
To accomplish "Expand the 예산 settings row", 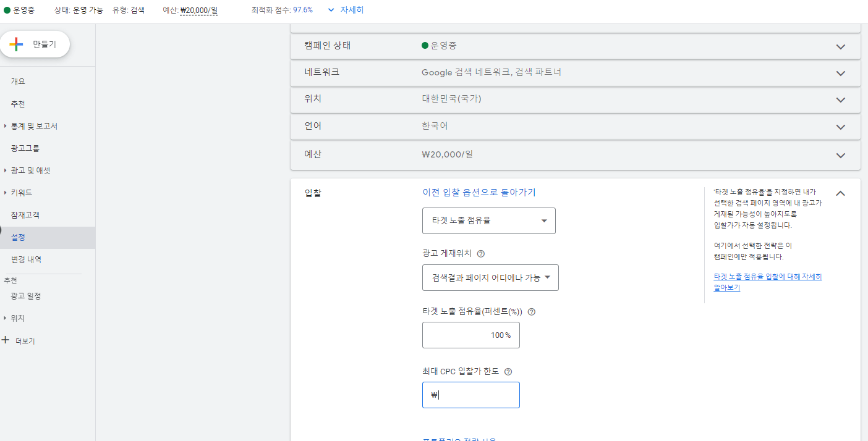I will pos(840,155).
